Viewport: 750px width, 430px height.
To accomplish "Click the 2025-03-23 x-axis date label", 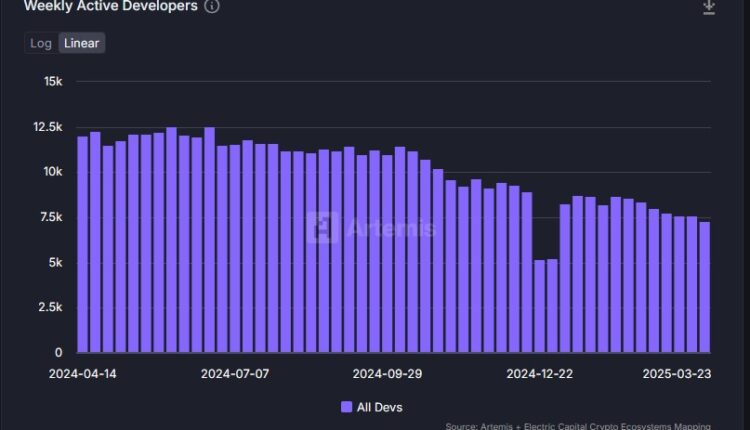I will click(x=675, y=374).
